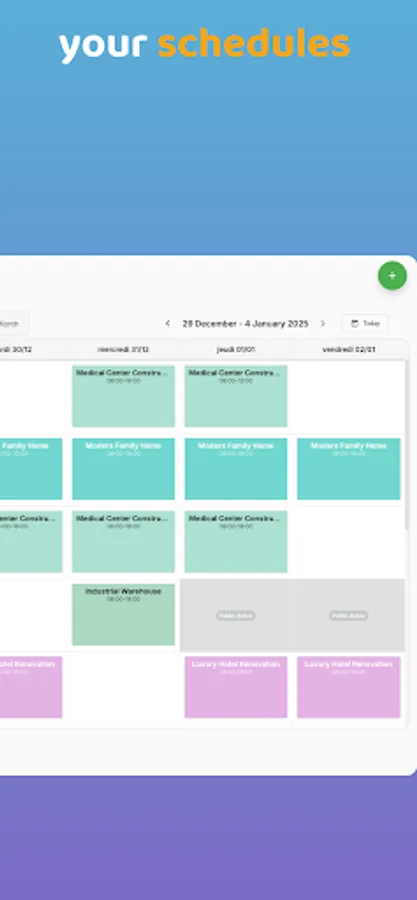This screenshot has width=417, height=900.
Task: Open the Industrial Warehouse schedule card
Action: tap(123, 615)
